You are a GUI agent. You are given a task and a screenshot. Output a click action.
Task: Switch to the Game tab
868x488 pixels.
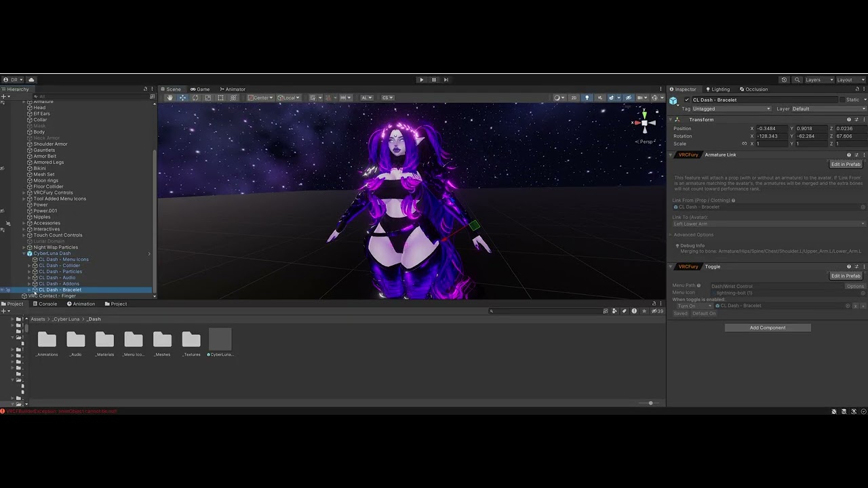(200, 89)
